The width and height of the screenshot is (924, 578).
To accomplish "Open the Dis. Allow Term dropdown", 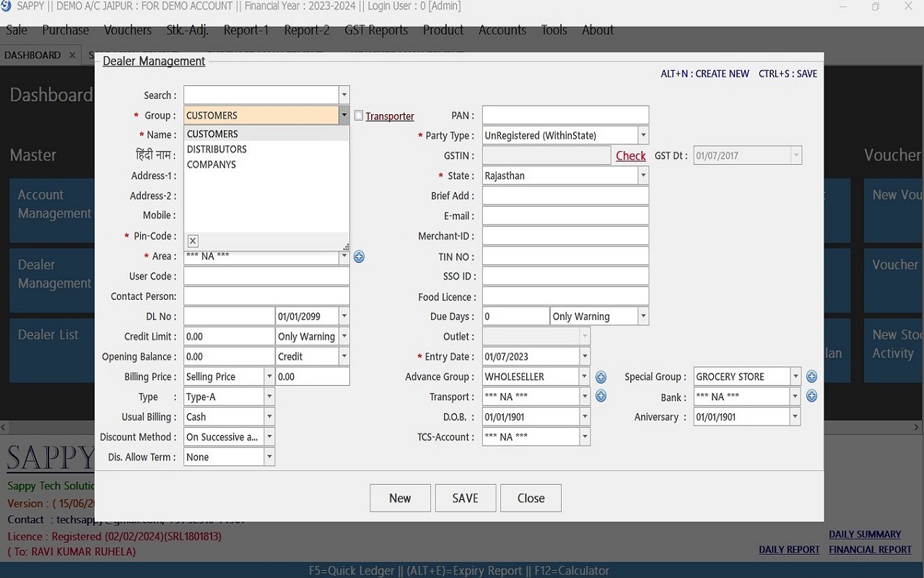I will (269, 457).
